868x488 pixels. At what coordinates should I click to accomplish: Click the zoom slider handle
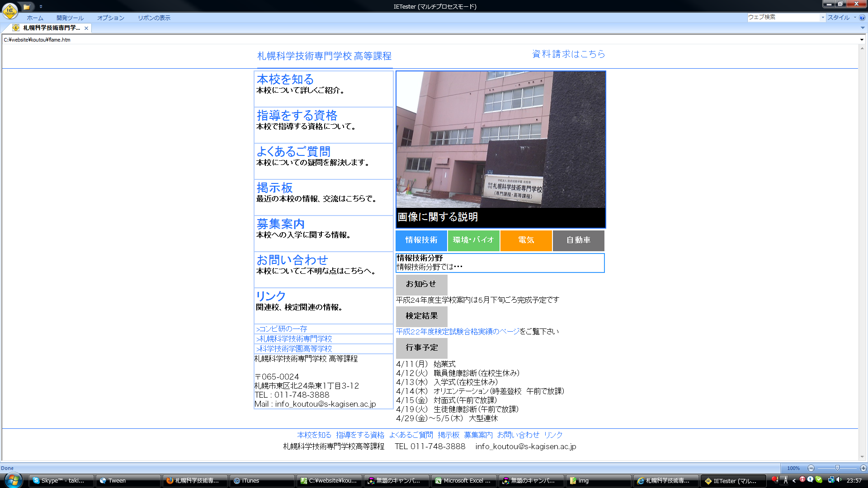837,468
